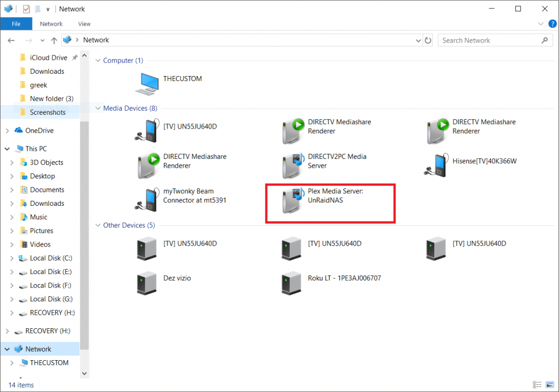Collapse the Other Devices (5) group
Image resolution: width=559 pixels, height=392 pixels.
tap(98, 225)
